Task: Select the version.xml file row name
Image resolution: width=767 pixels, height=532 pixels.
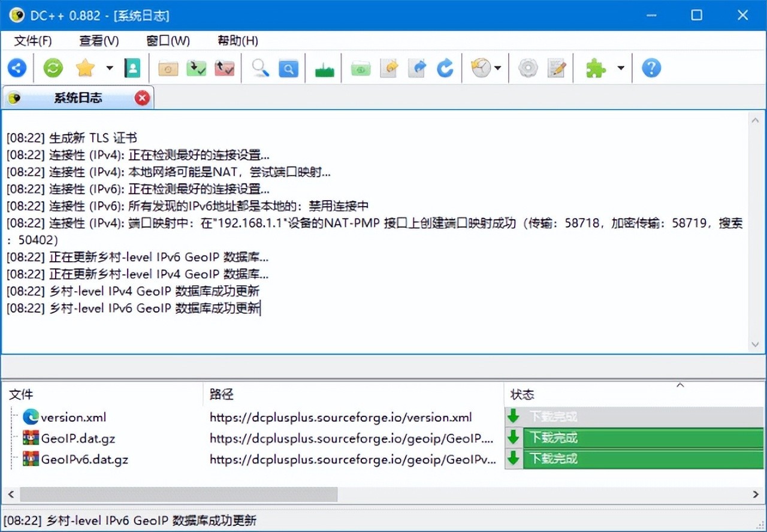Action: [x=73, y=417]
